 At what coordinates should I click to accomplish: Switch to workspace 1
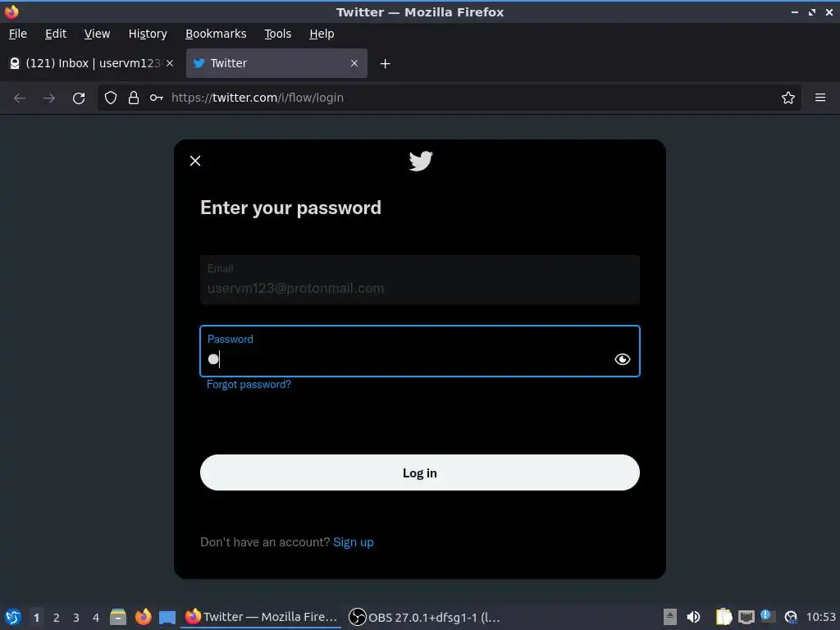click(36, 618)
